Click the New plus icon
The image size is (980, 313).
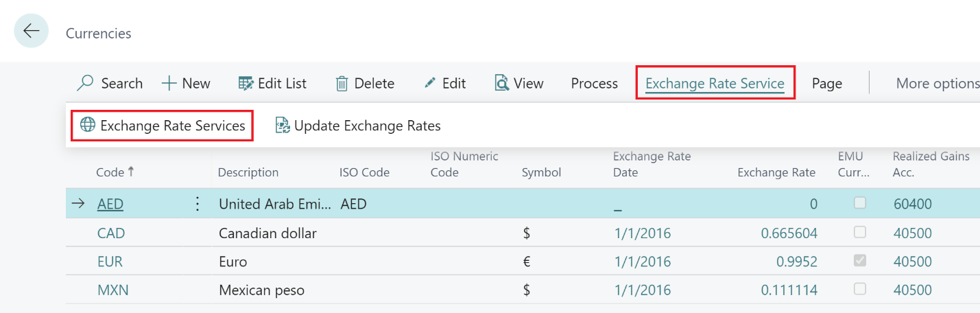[x=169, y=84]
